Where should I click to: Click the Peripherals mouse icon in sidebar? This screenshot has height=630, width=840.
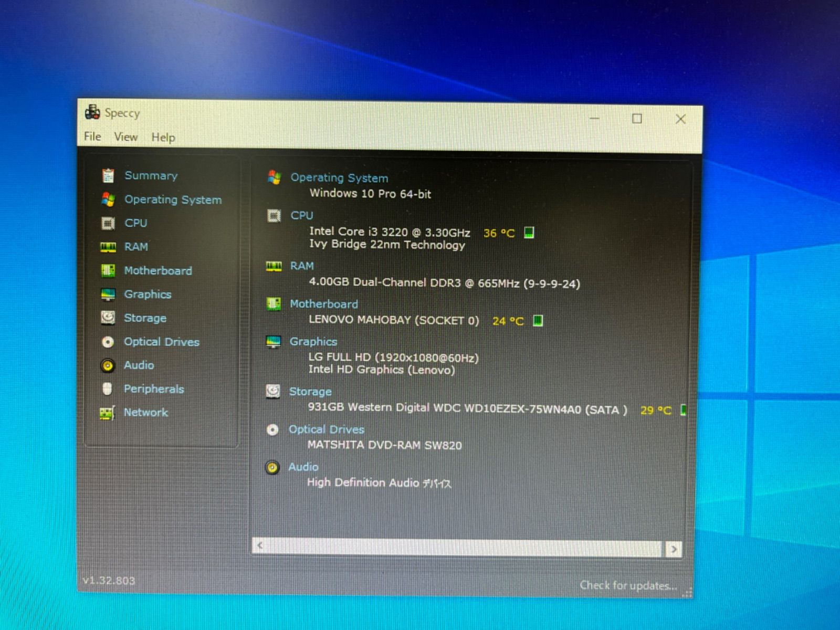[x=107, y=388]
